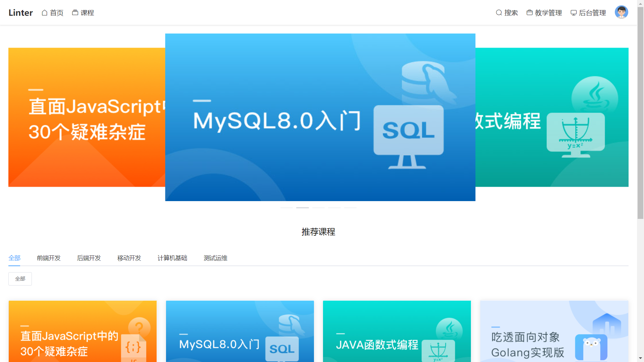The width and height of the screenshot is (644, 362).
Task: Click the 全部 subcategory filter button
Action: point(20,279)
